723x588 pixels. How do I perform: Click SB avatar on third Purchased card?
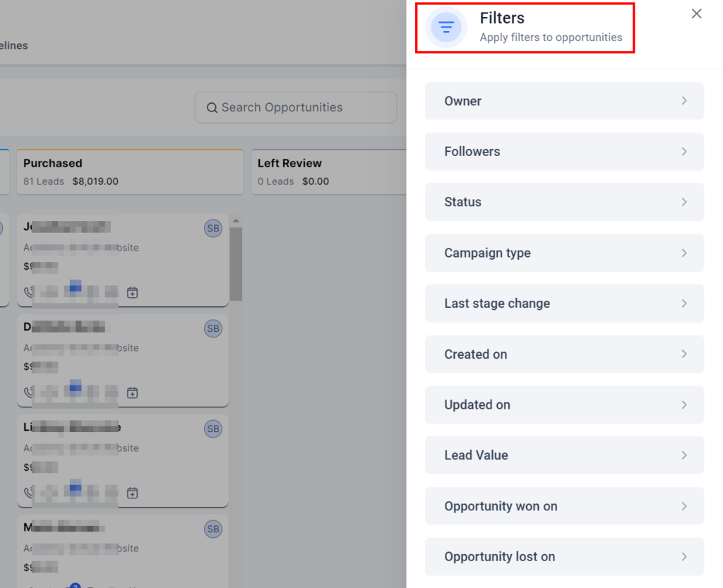(213, 428)
